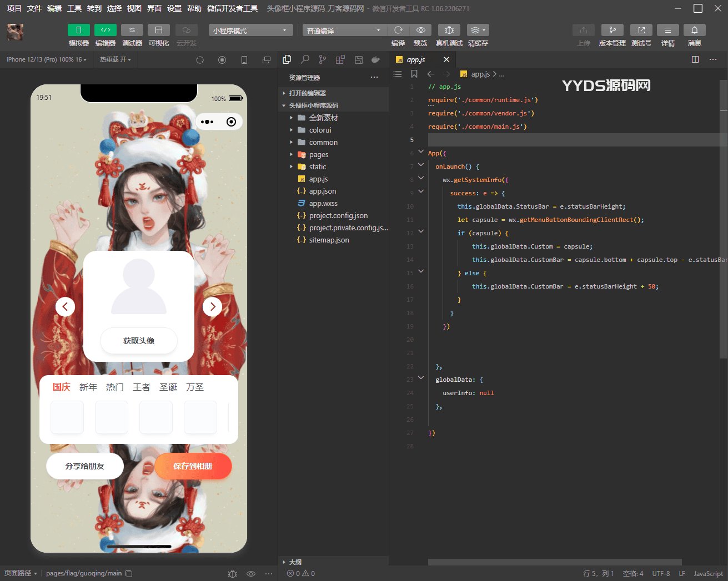Open the messages bell icon
The width and height of the screenshot is (728, 581).
tap(695, 30)
